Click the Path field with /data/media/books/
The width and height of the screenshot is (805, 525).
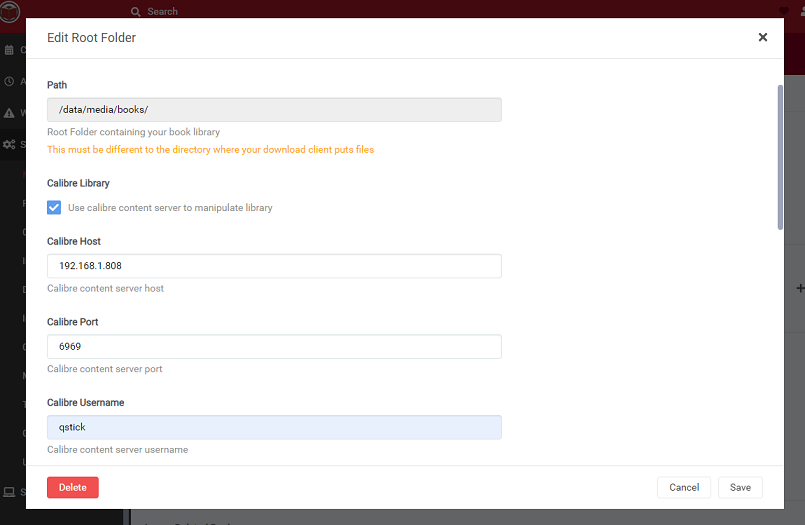point(274,109)
